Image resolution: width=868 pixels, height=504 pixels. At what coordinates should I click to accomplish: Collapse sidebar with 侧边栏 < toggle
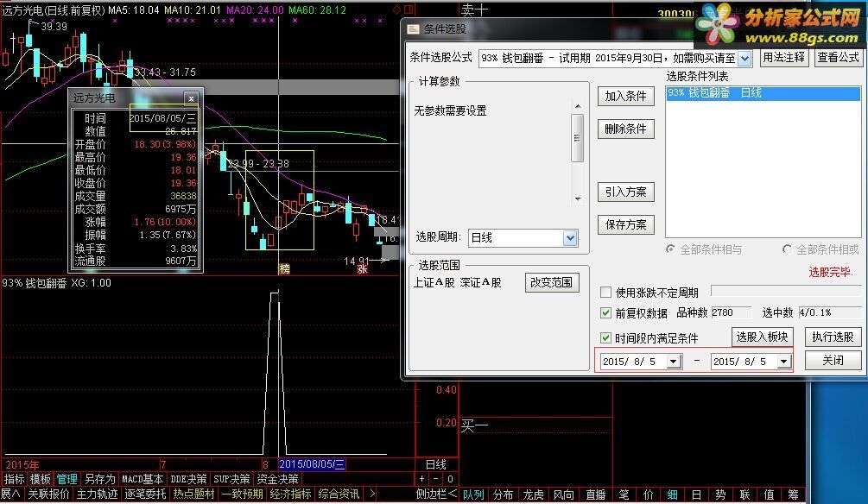(437, 494)
